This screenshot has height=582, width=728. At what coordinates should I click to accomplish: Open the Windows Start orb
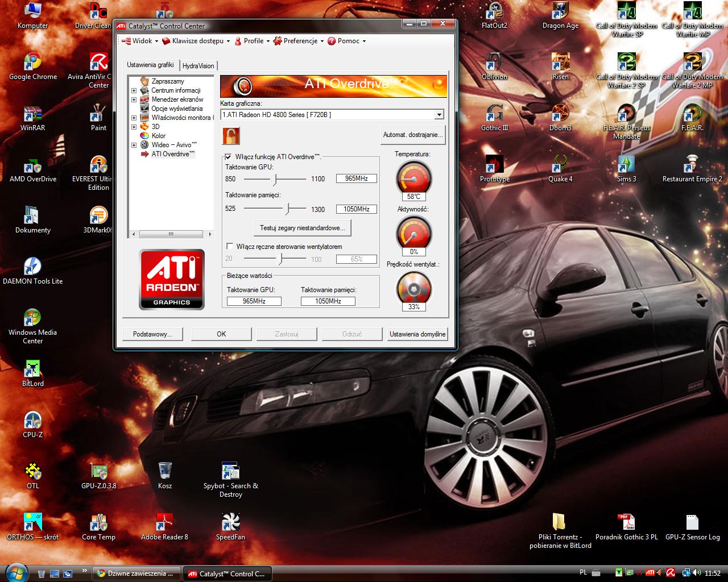[16, 572]
